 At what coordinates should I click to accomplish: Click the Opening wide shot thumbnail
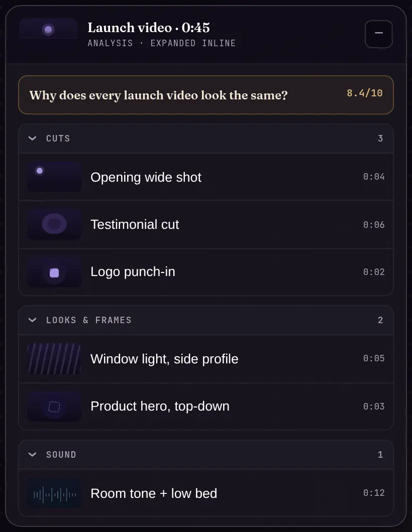[x=54, y=177]
